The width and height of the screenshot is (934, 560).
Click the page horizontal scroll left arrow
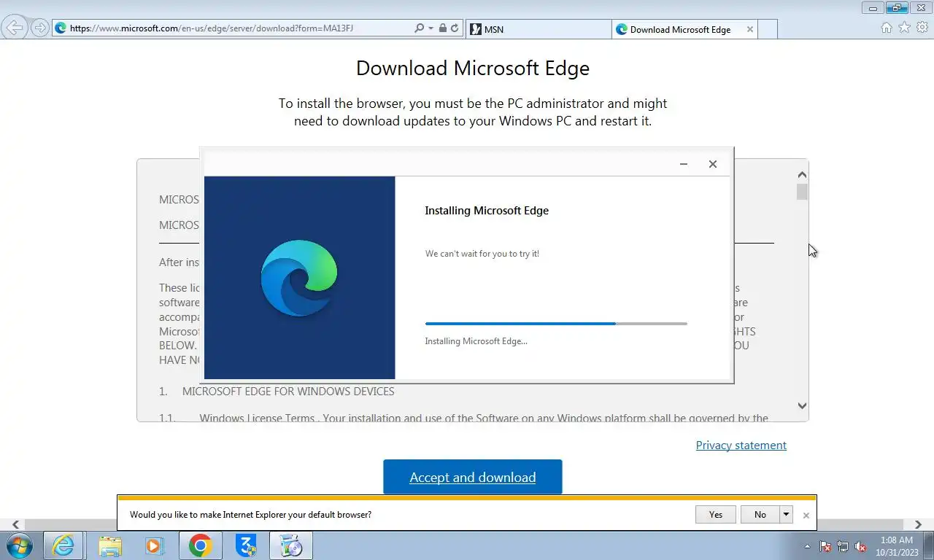click(16, 524)
